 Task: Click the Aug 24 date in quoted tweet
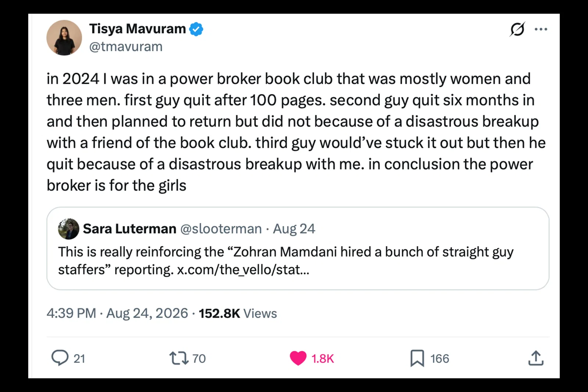(294, 229)
